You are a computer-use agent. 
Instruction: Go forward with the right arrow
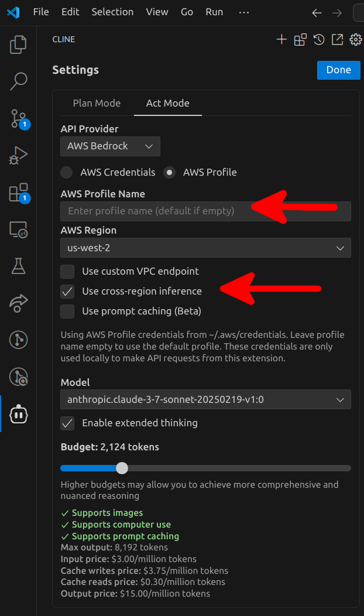click(x=337, y=12)
